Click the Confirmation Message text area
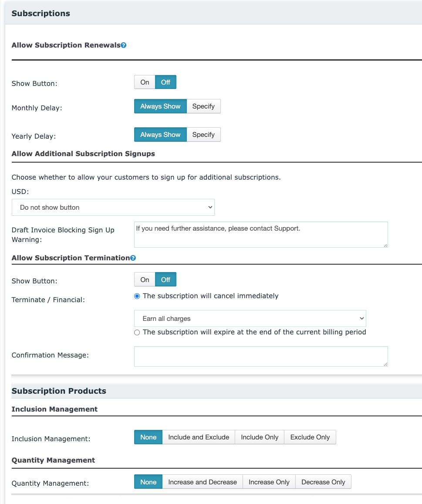 pyautogui.click(x=261, y=357)
